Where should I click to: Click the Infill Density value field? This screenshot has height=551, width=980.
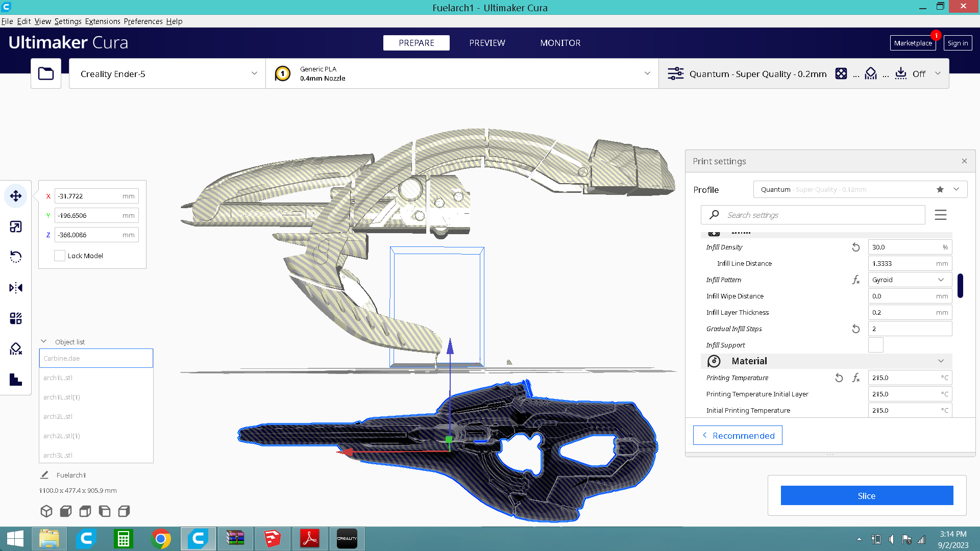[x=910, y=247]
